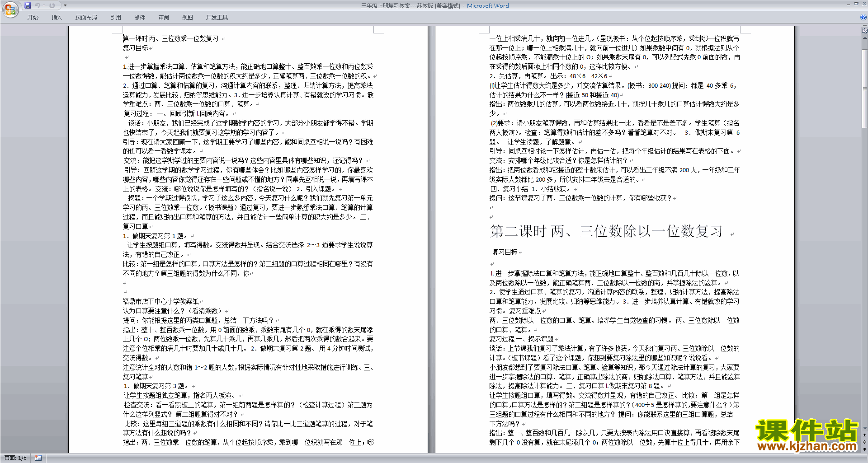This screenshot has width=868, height=463.
Task: Open the 插入 ribbon tab
Action: 57,18
